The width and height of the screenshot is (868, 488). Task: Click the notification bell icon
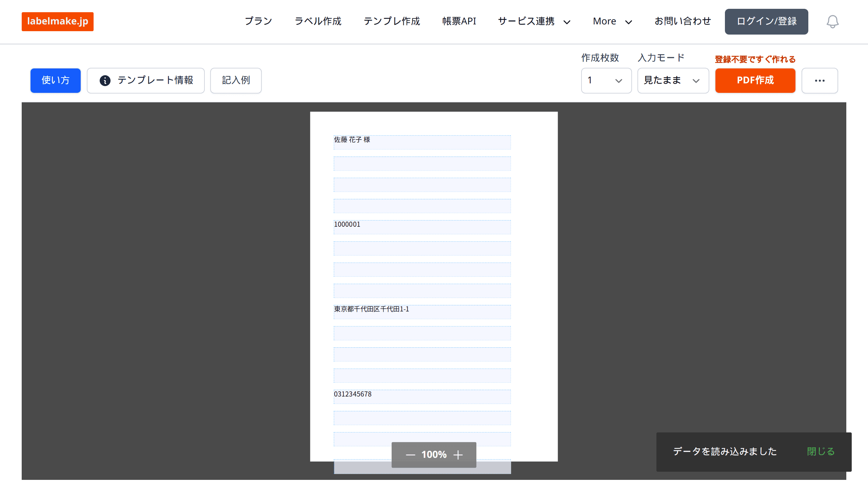pyautogui.click(x=832, y=22)
